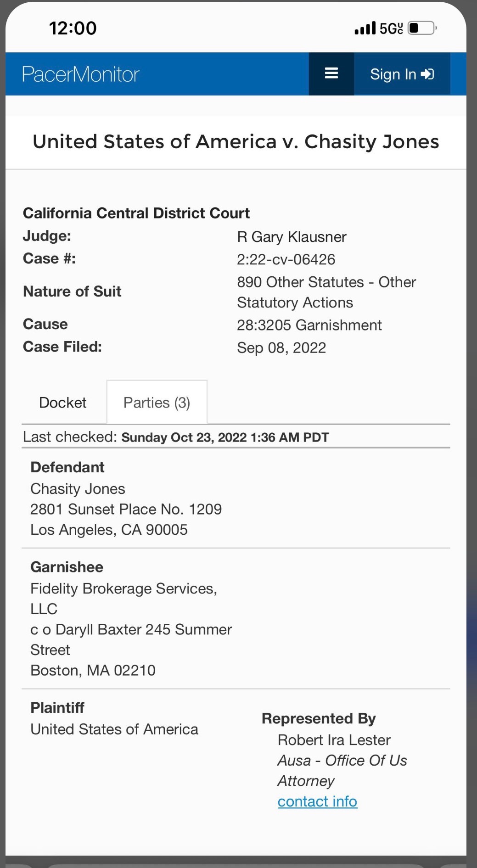Tap the 12:00 clock in status bar
The image size is (477, 868).
[73, 28]
